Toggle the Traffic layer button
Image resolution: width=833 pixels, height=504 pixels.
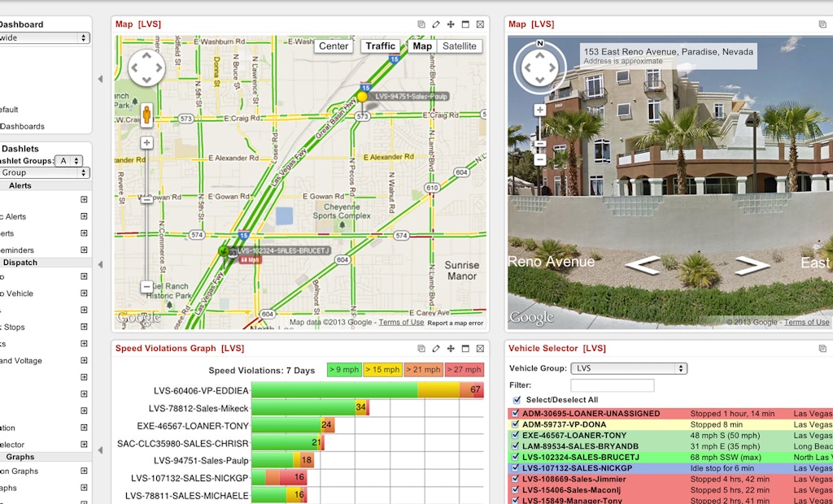[x=381, y=46]
